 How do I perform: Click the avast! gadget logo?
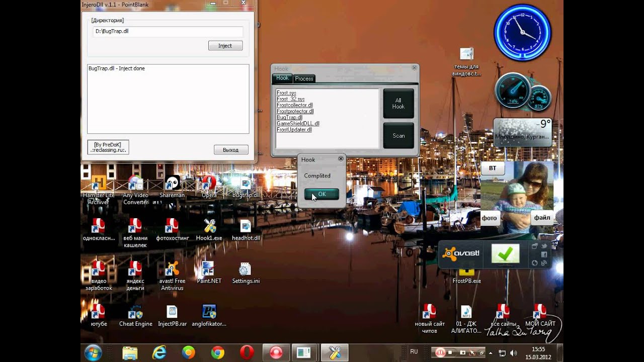[x=461, y=254]
